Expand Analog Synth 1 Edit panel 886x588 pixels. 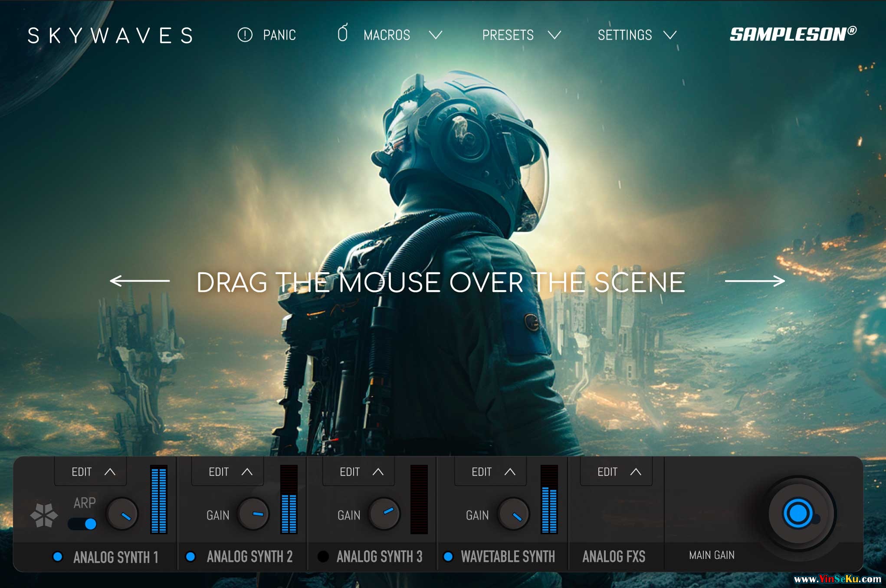91,472
